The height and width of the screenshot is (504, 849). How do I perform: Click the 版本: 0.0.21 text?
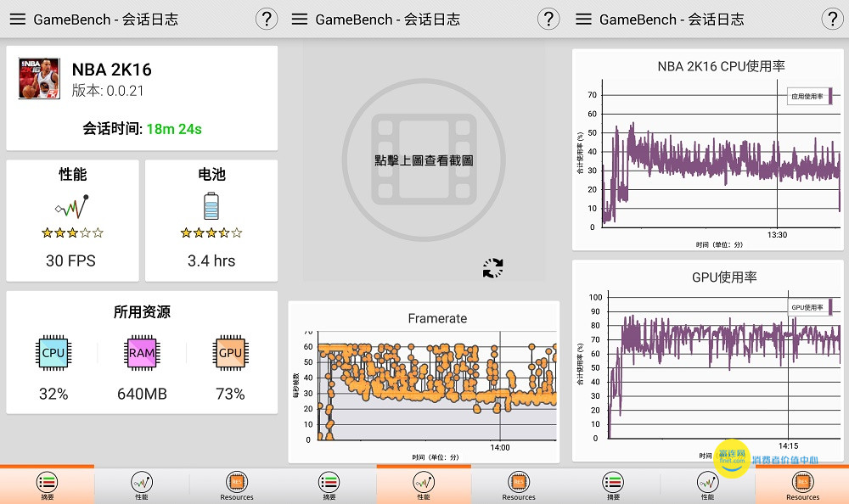pos(108,91)
